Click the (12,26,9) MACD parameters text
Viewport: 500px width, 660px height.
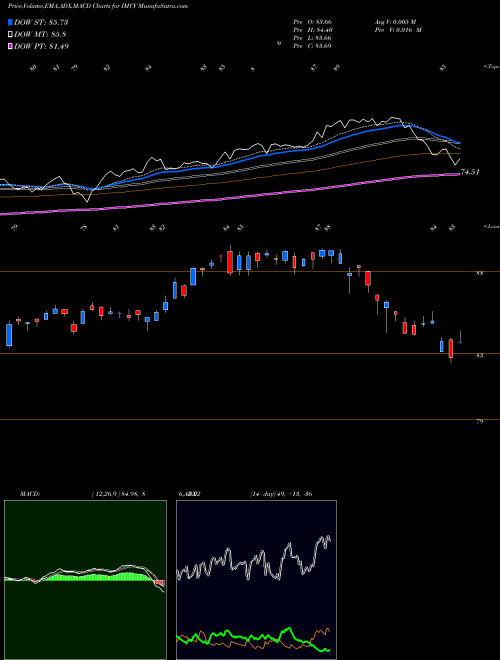point(118,494)
